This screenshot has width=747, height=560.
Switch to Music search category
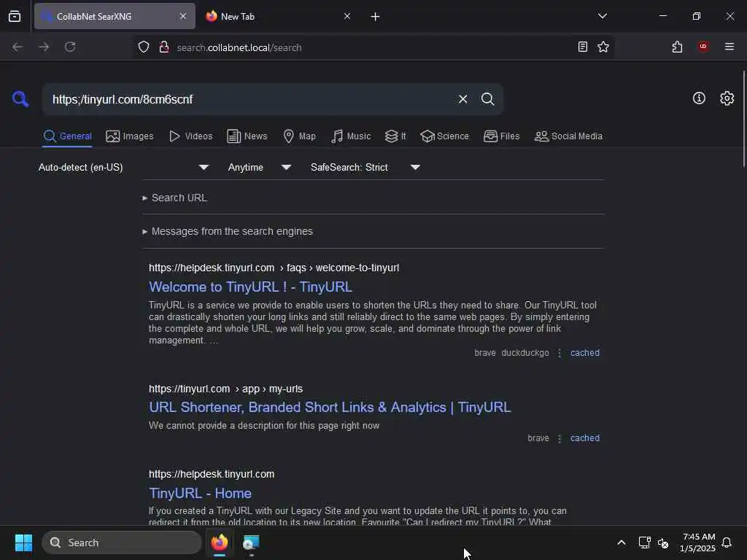351,136
